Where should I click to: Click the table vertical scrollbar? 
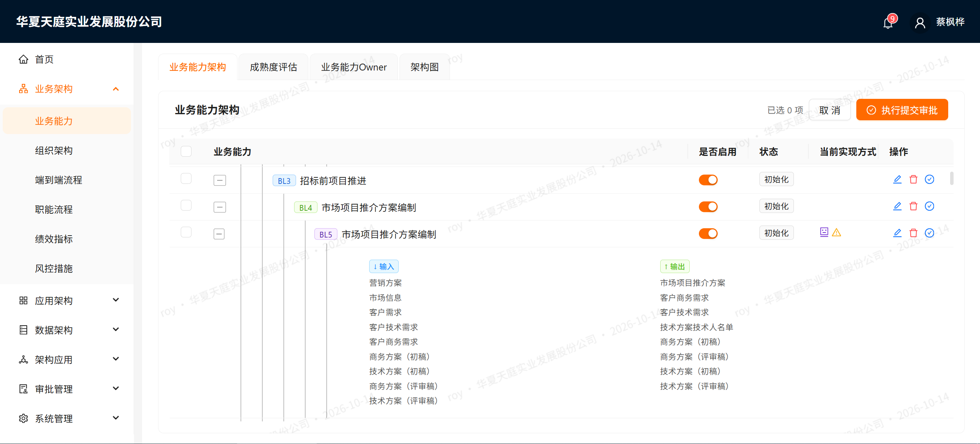[x=952, y=179]
